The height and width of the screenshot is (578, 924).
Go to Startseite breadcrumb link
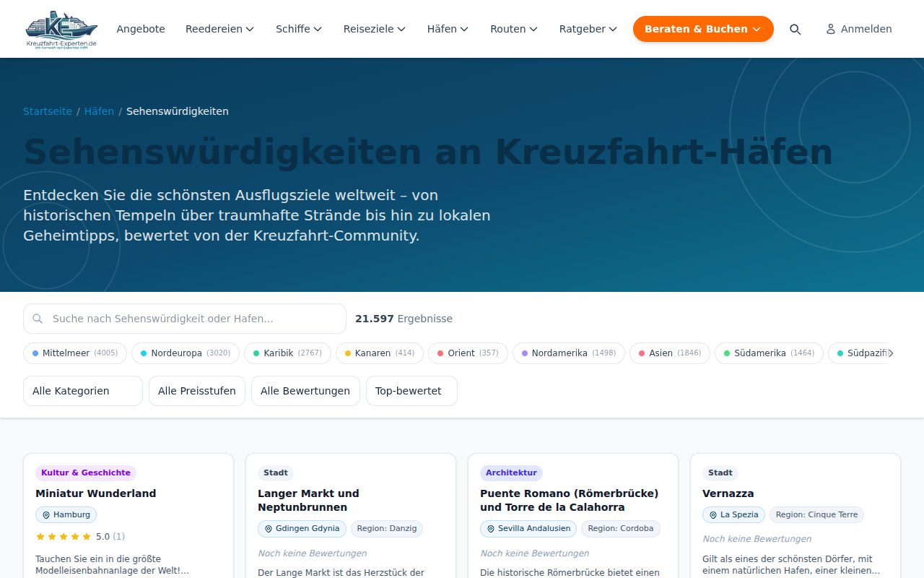click(x=48, y=111)
